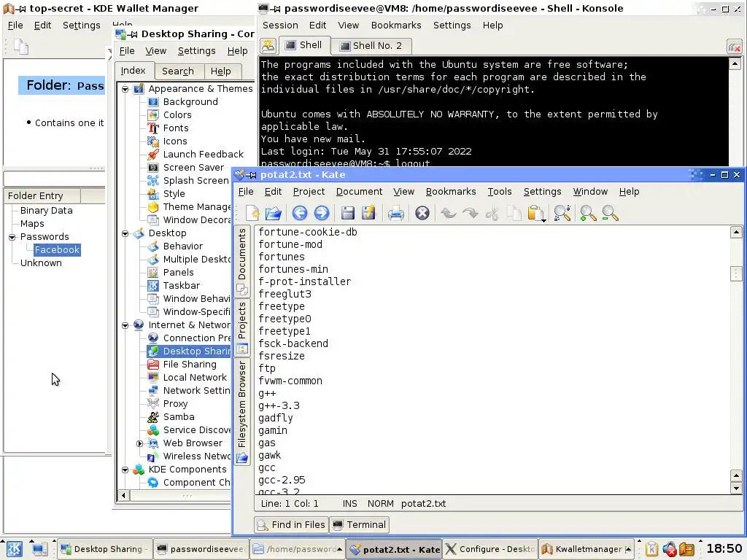Click the INS indicator in Kate status bar
Viewport: 747px width, 560px height.
(349, 504)
